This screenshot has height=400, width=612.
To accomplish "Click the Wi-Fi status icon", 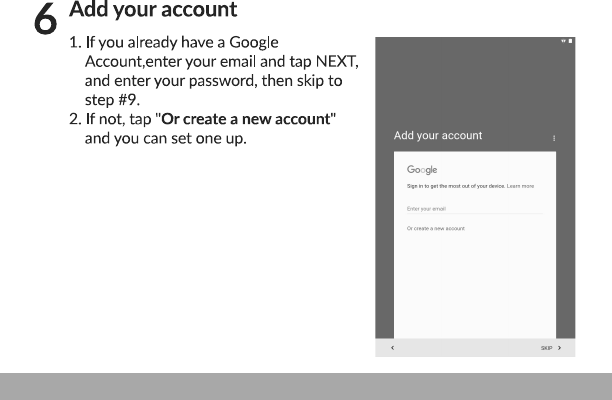I will [562, 42].
